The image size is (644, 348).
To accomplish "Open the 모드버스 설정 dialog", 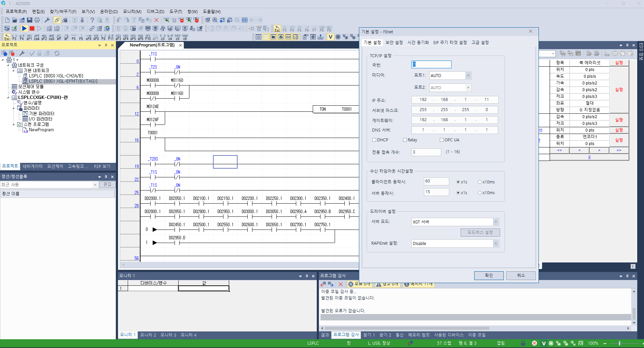I will 480,232.
